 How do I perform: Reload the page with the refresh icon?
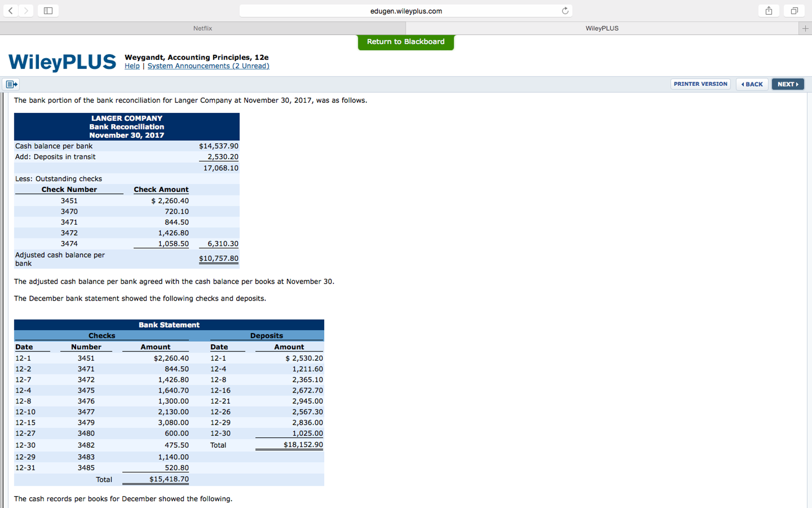(565, 11)
